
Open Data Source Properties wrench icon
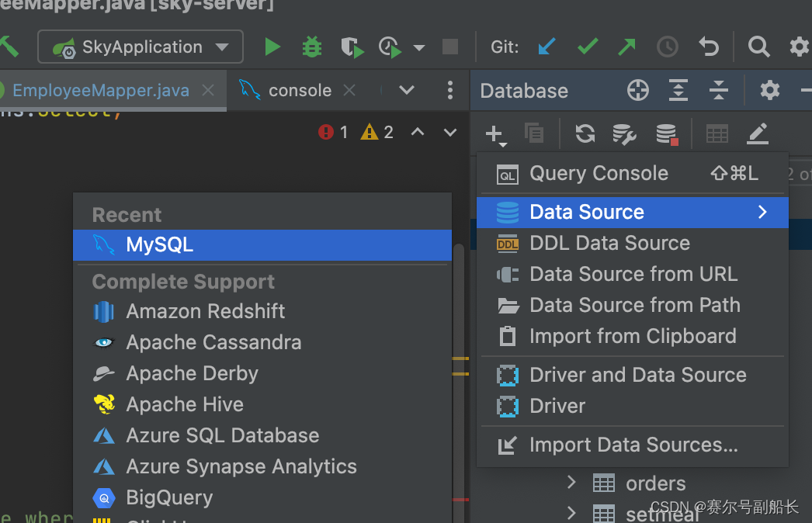click(x=624, y=133)
